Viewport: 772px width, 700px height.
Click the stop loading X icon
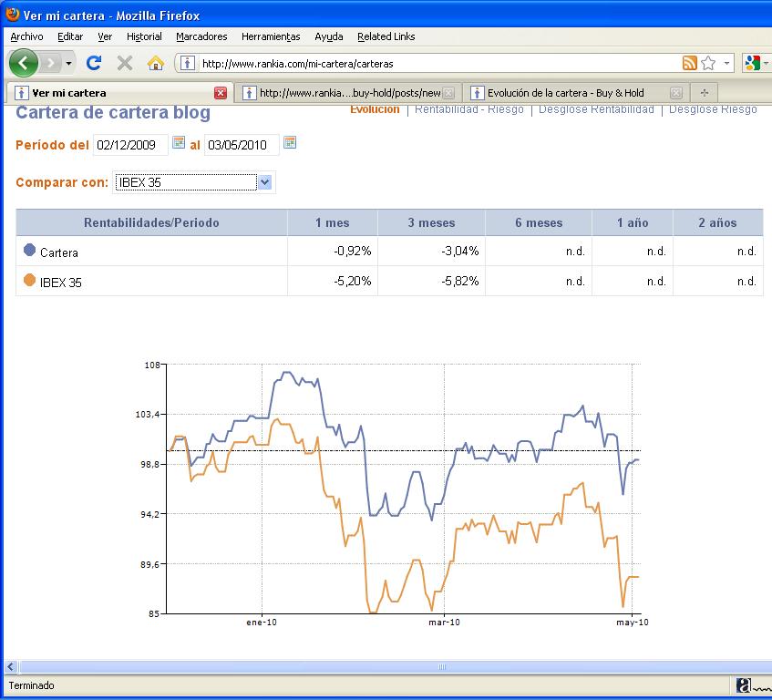pyautogui.click(x=125, y=63)
